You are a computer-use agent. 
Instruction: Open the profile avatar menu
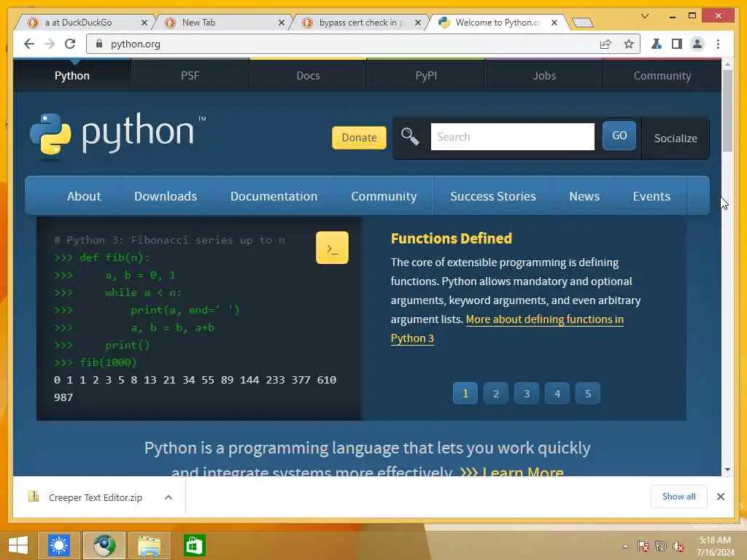click(x=697, y=44)
